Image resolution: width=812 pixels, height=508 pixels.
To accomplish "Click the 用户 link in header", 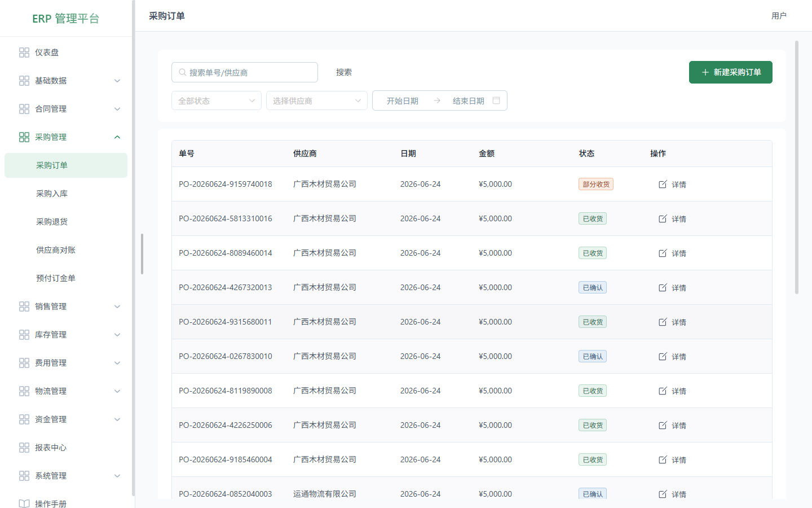I will (779, 16).
